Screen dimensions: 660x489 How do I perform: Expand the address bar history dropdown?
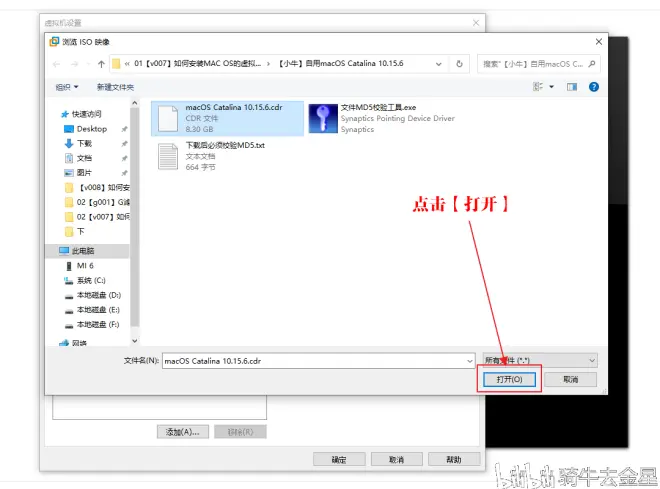439,64
